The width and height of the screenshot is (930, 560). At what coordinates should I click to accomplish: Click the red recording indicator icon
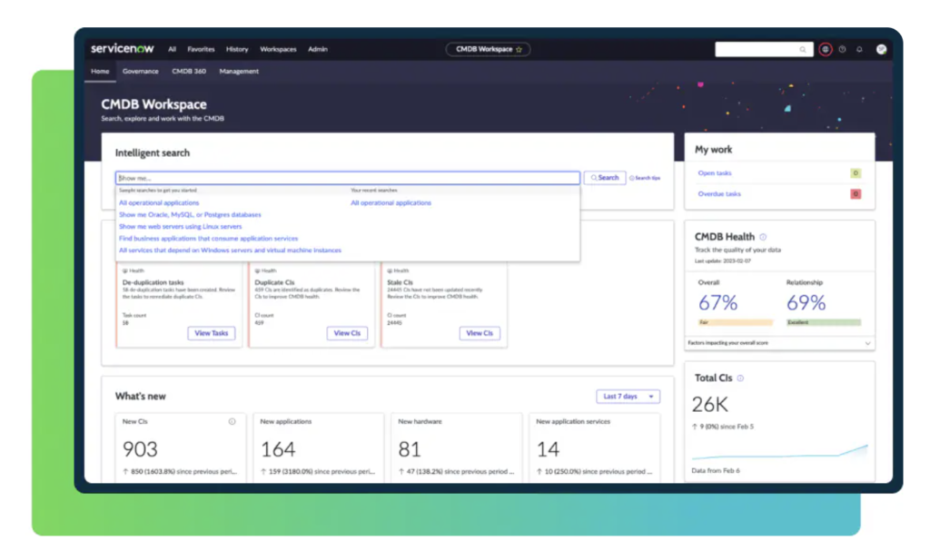point(826,49)
